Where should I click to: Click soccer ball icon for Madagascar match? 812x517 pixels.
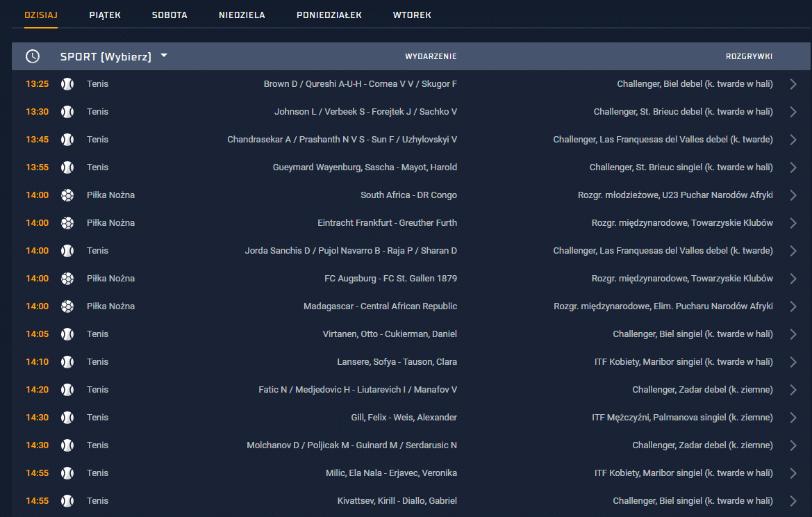(67, 306)
